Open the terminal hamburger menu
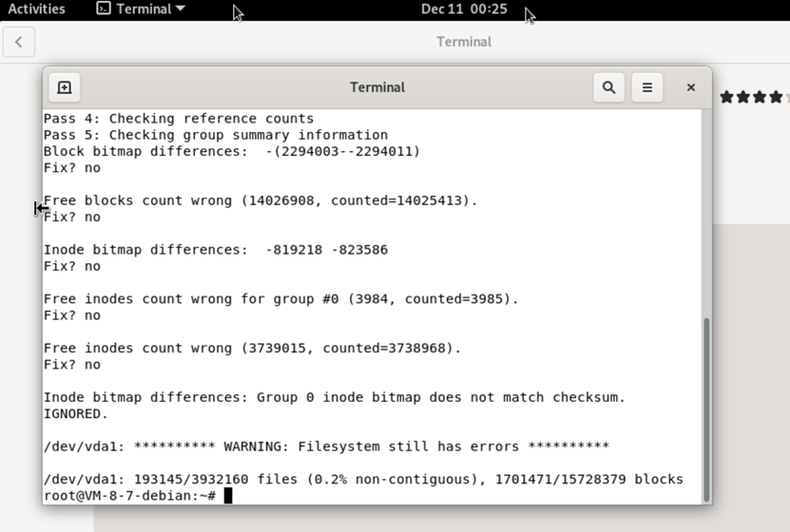 pyautogui.click(x=646, y=87)
